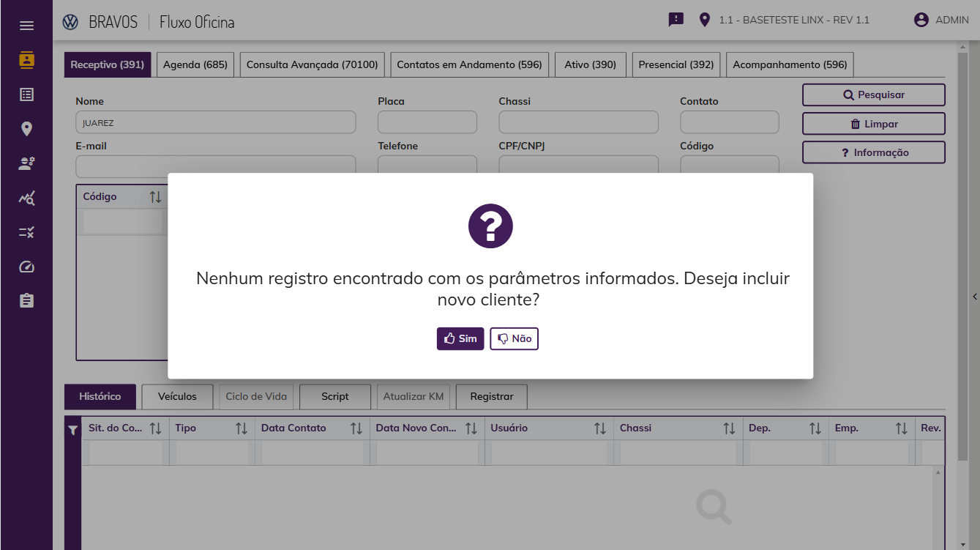Click 1.1 - BASETESTE LINX - REV 1.1 text
Viewport: 980px width, 550px height.
[794, 21]
